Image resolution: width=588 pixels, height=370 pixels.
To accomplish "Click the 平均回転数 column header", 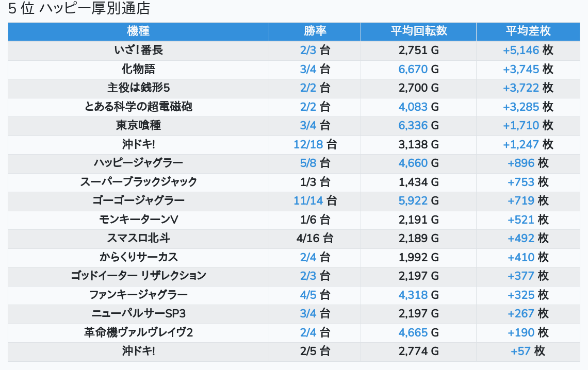I will tap(418, 31).
